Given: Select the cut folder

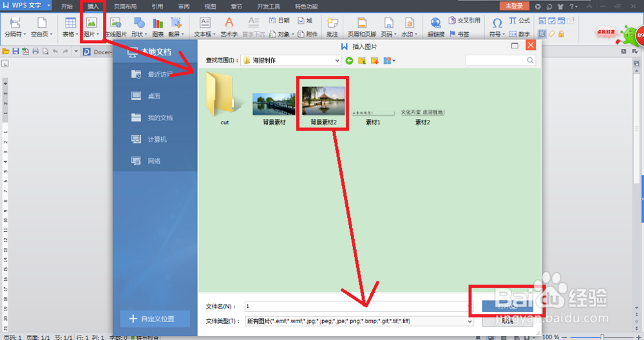Looking at the screenshot, I should click(224, 99).
